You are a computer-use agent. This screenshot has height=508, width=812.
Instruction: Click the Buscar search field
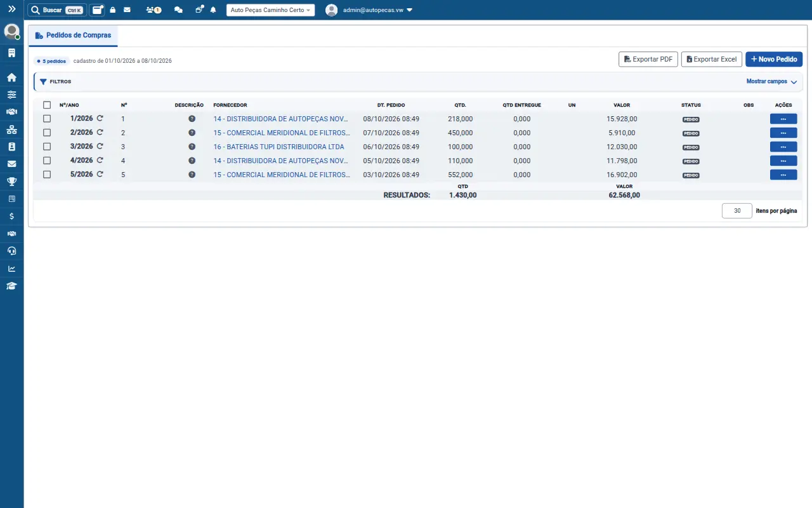57,10
